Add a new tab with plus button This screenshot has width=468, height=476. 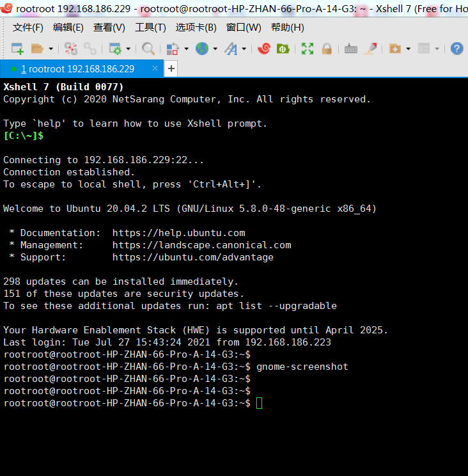(171, 68)
